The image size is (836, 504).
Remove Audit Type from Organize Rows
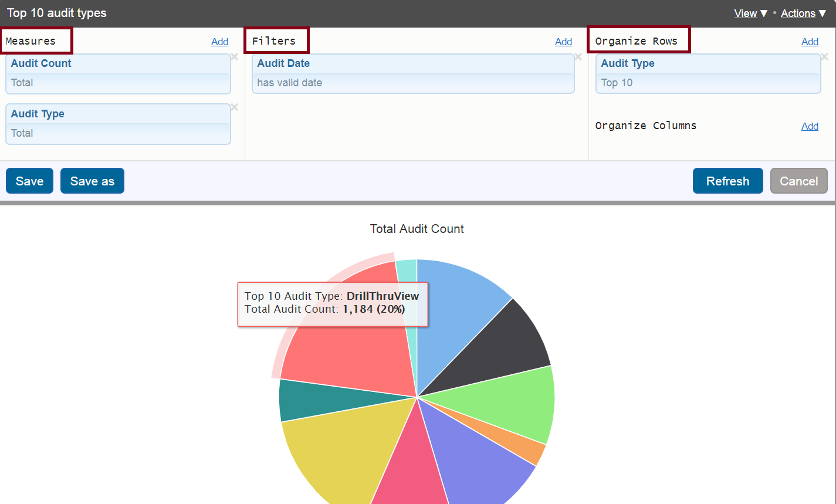(824, 57)
